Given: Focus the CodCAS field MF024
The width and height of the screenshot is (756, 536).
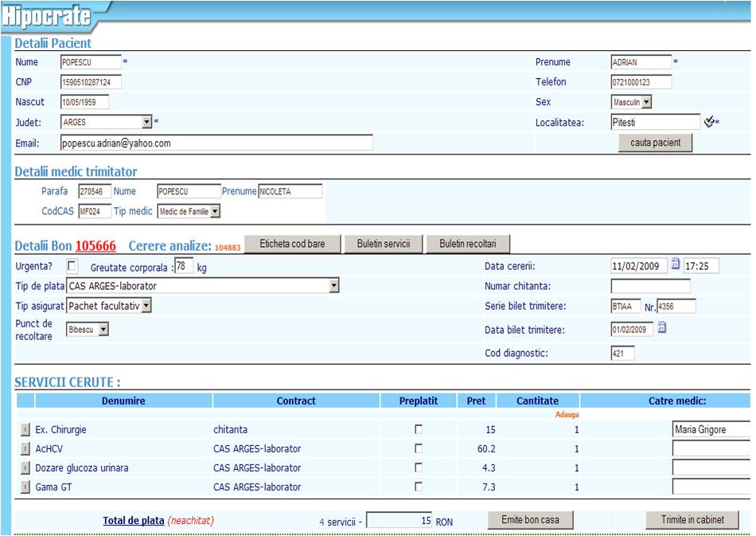Looking at the screenshot, I should (95, 211).
